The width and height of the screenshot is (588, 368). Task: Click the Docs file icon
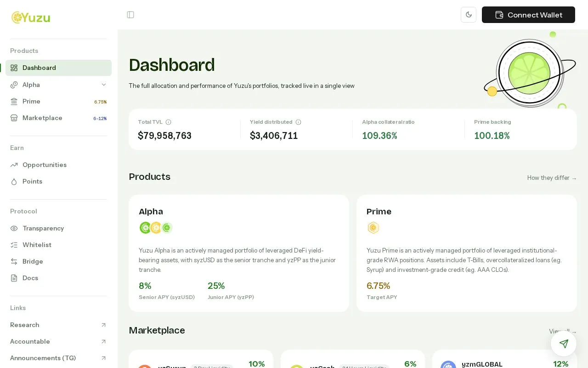pyautogui.click(x=14, y=278)
